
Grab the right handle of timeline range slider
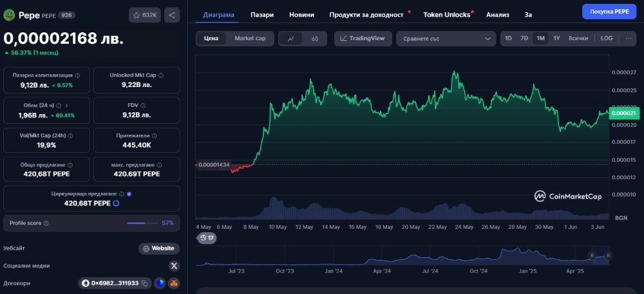608,255
